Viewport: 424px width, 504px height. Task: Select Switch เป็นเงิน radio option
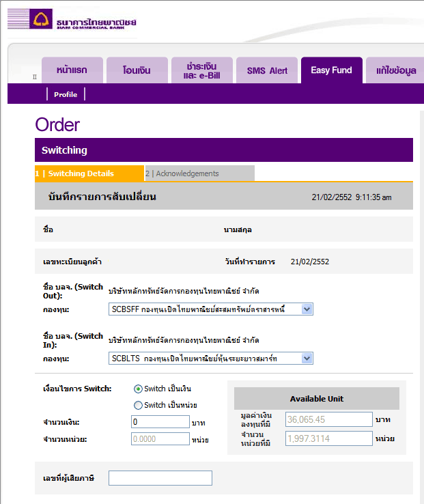tap(138, 389)
